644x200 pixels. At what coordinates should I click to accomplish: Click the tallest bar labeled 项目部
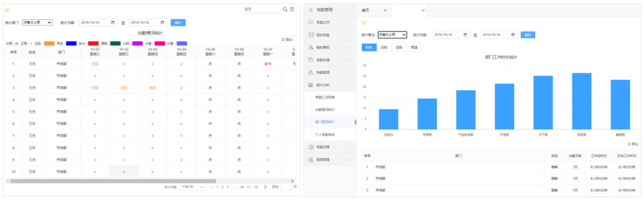pyautogui.click(x=582, y=101)
